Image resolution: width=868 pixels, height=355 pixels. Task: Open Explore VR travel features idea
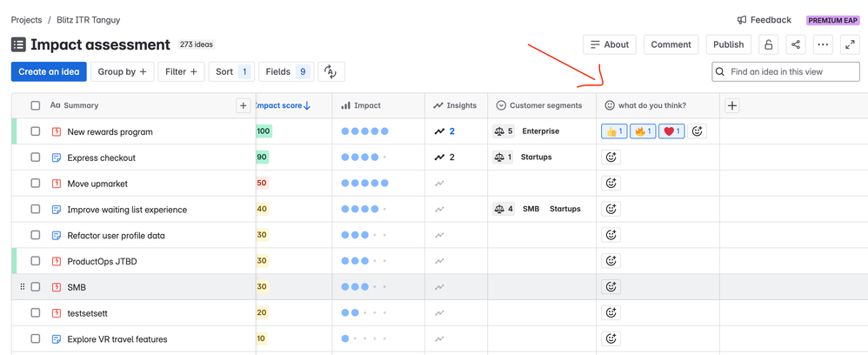117,339
